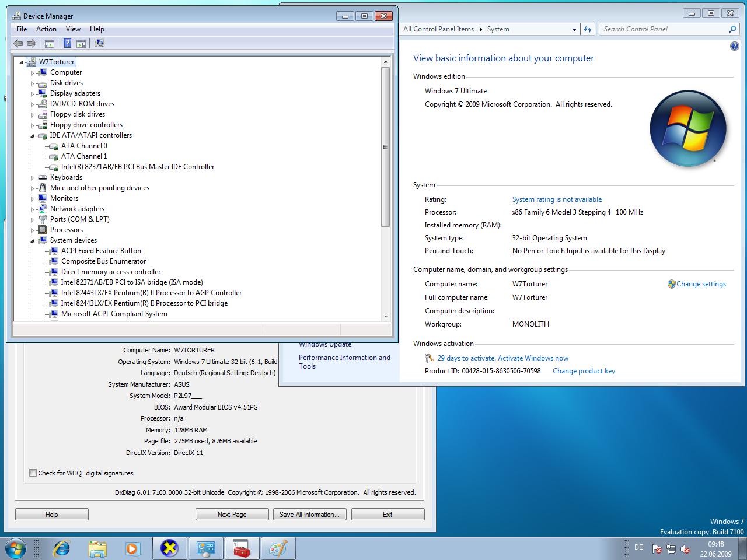Expand the Network adapters node
This screenshot has width=747, height=560.
click(x=33, y=209)
